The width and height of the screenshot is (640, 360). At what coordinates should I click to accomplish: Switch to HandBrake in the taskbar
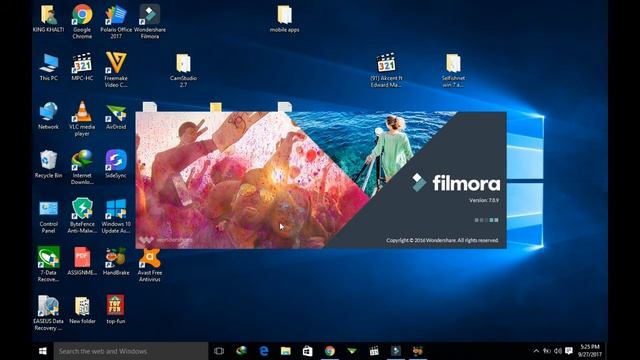(x=418, y=351)
